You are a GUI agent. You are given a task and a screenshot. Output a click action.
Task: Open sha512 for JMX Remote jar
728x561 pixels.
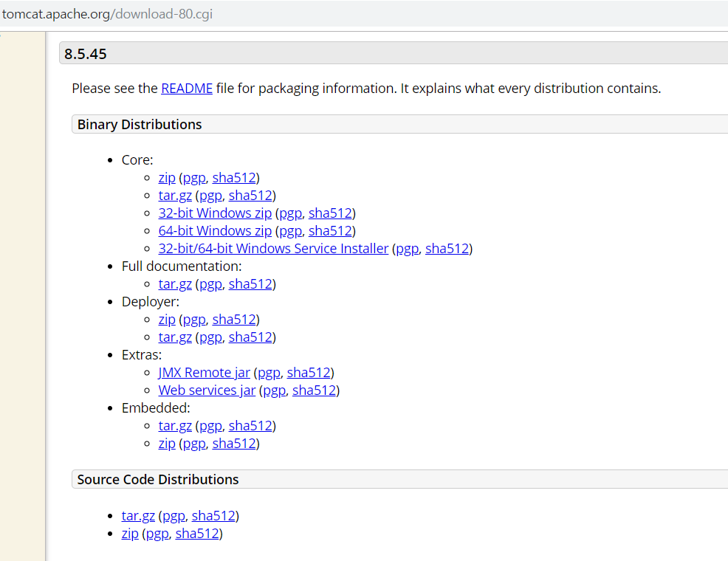[x=309, y=373]
